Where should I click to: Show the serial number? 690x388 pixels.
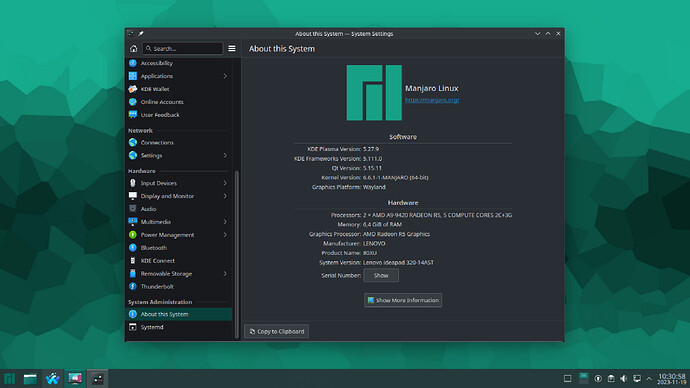point(381,275)
